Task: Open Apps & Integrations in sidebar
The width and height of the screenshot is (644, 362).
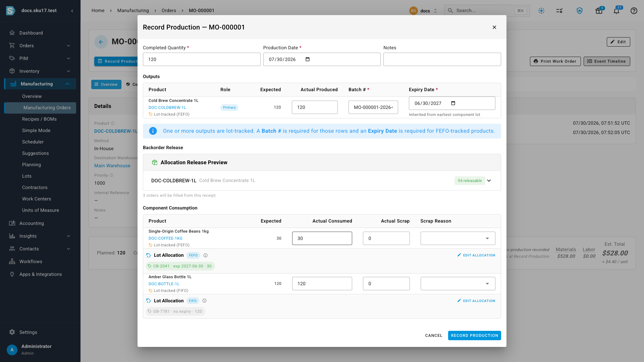Action: coord(40,274)
